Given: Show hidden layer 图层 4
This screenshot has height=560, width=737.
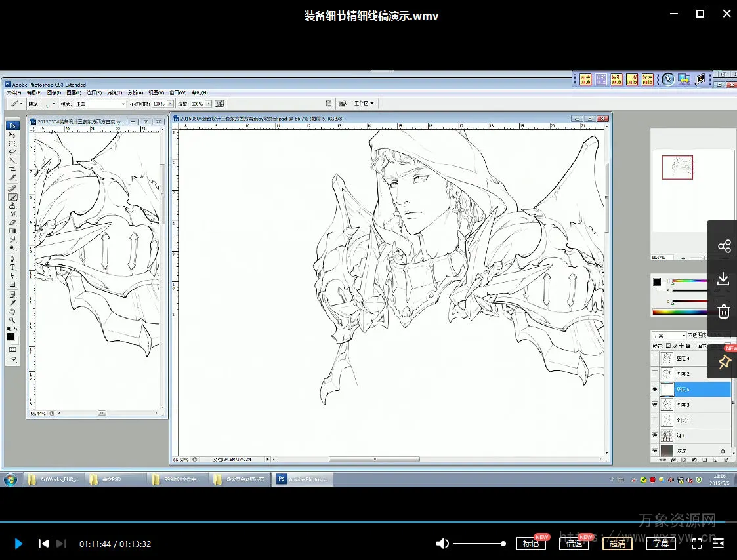Looking at the screenshot, I should [654, 359].
